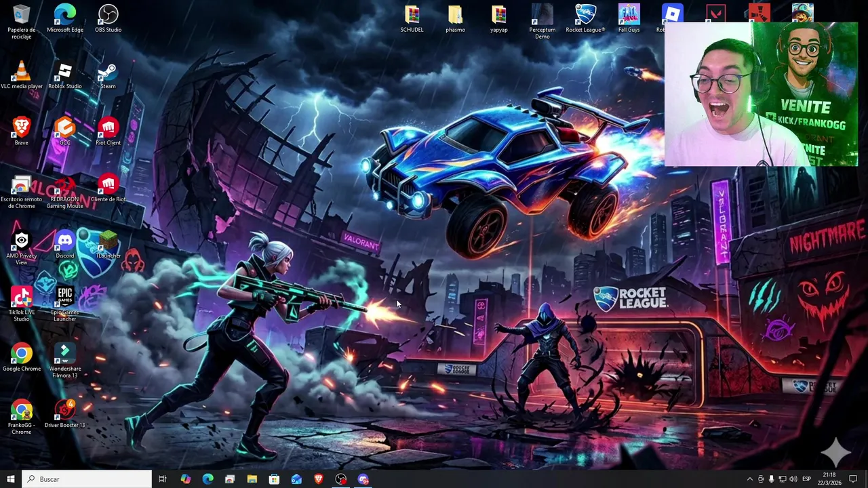This screenshot has width=868, height=488.
Task: Select the Perceptum Demo desktop shortcut
Action: 542,22
